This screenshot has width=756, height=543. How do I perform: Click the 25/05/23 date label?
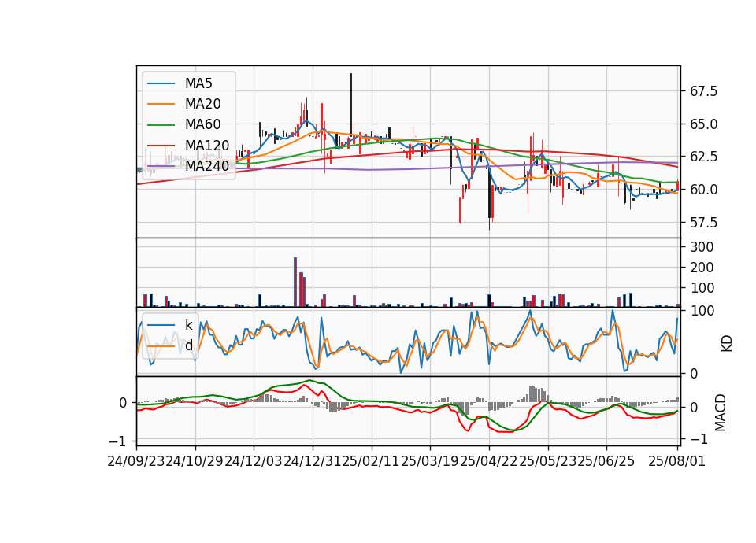point(548,461)
